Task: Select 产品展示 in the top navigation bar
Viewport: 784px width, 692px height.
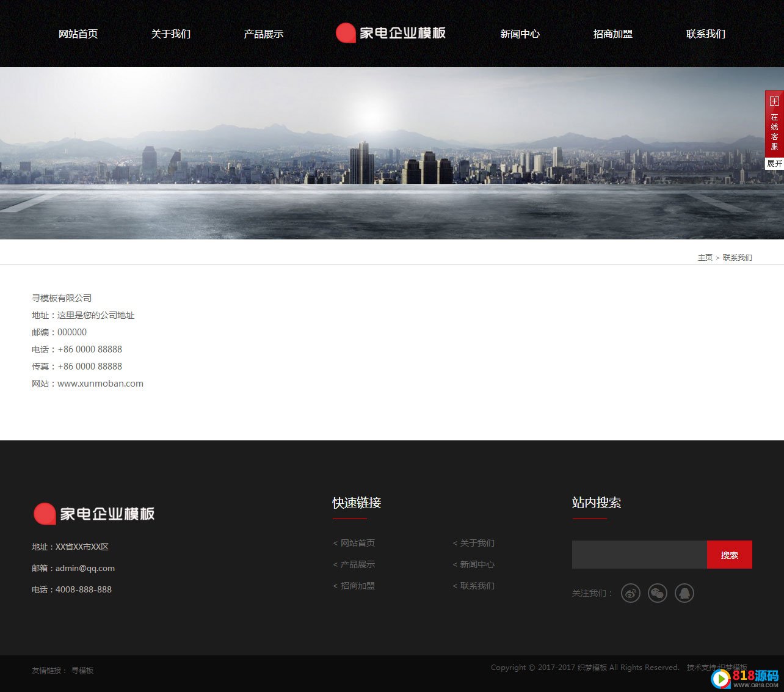Action: (264, 34)
